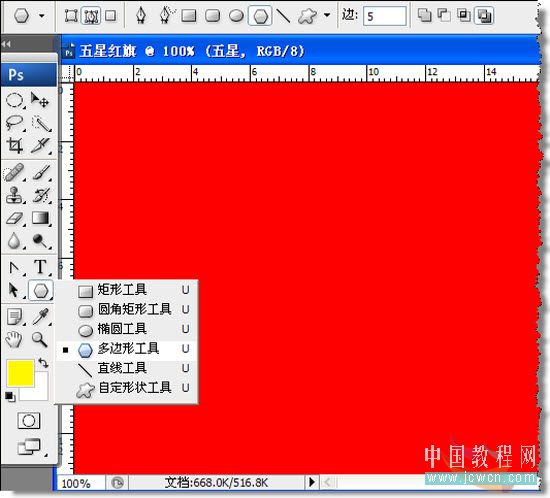The height and width of the screenshot is (498, 550).
Task: Click the swap foreground/background colors arrow
Action: [43, 363]
